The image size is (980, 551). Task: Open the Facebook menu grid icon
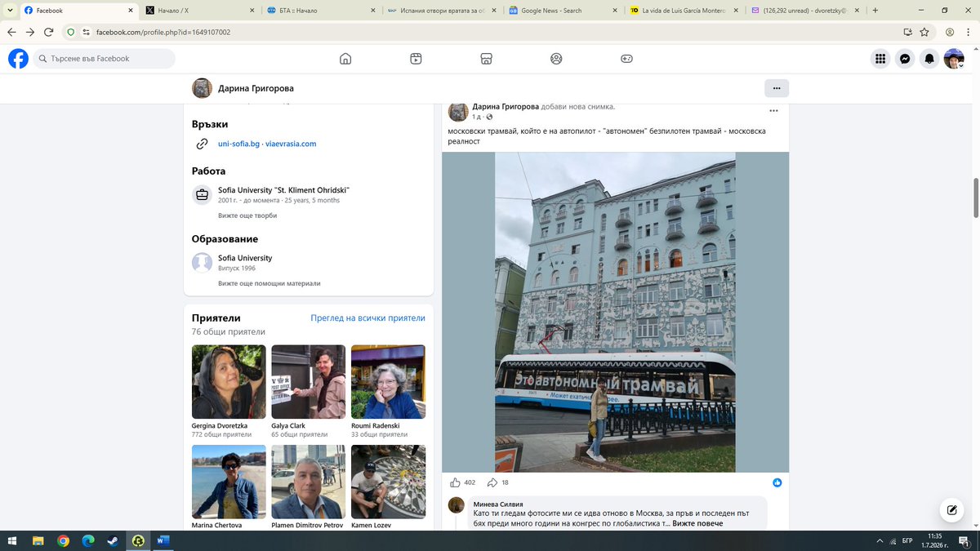coord(880,59)
